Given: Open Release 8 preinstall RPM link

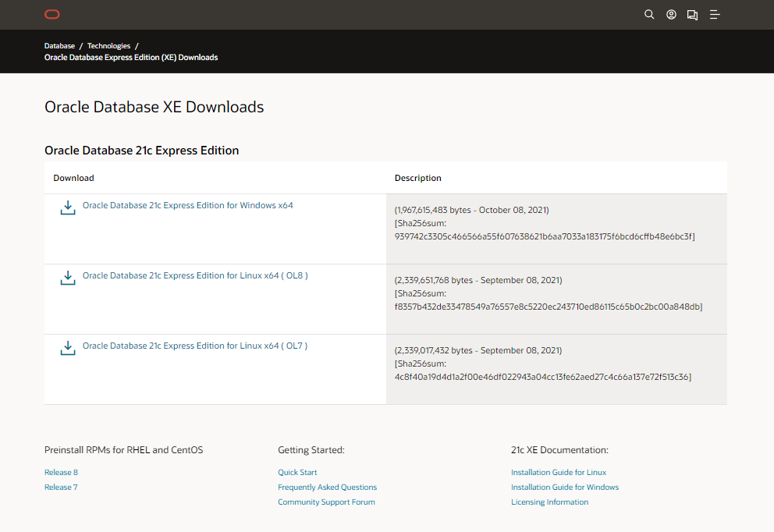Looking at the screenshot, I should click(61, 472).
